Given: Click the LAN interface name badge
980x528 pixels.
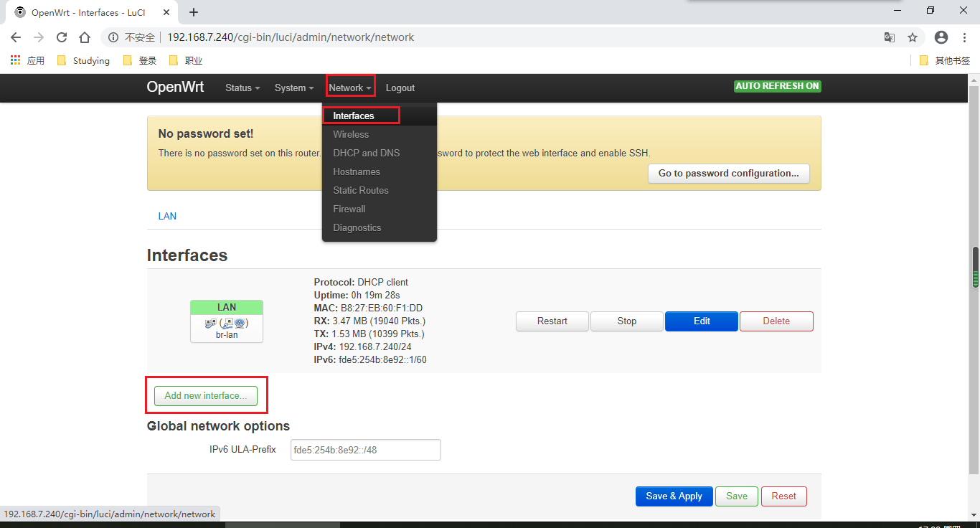Looking at the screenshot, I should [227, 307].
